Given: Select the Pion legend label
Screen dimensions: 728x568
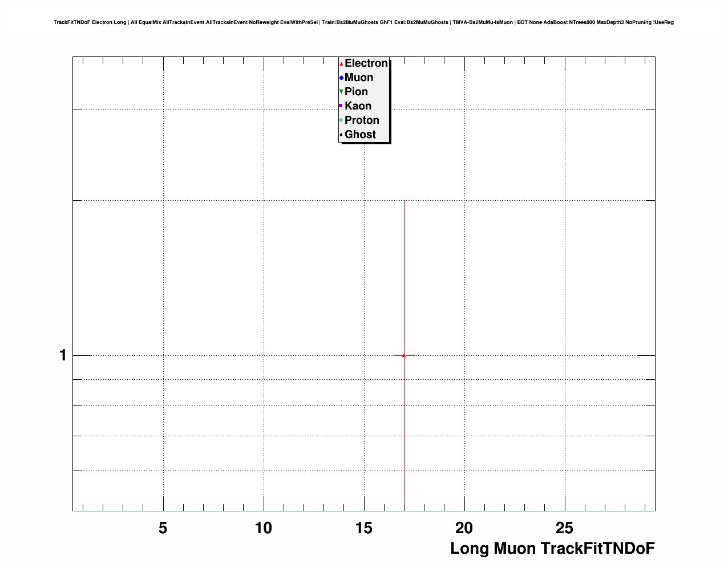Looking at the screenshot, I should (x=357, y=92).
